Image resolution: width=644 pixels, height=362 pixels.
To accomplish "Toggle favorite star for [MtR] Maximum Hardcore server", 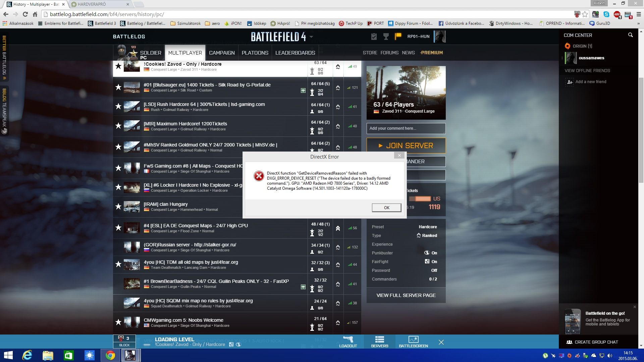I will pyautogui.click(x=118, y=126).
